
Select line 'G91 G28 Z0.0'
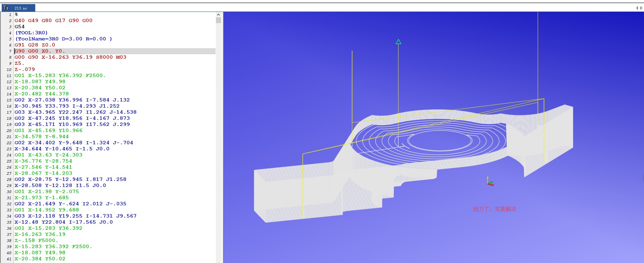pyautogui.click(x=35, y=45)
